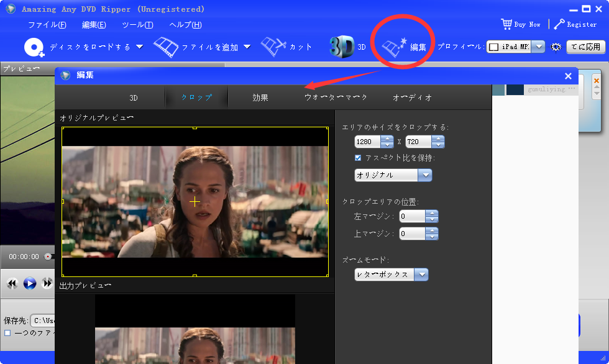The height and width of the screenshot is (364, 609).
Task: Click the てに応用 button
Action: (x=585, y=47)
